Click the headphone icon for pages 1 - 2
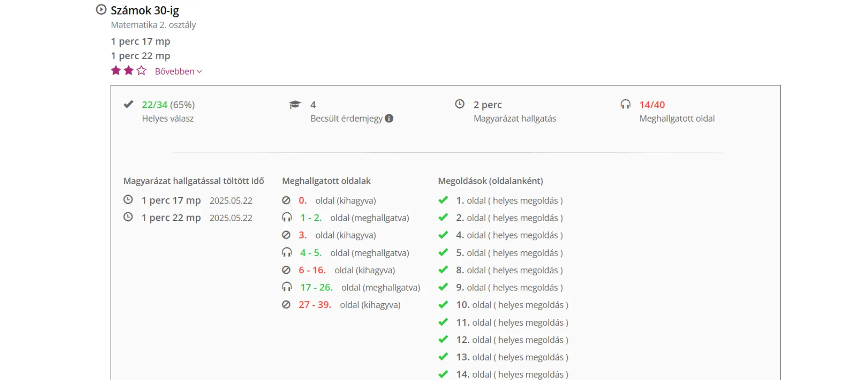Viewport: 868px width, 380px height. pyautogui.click(x=287, y=217)
